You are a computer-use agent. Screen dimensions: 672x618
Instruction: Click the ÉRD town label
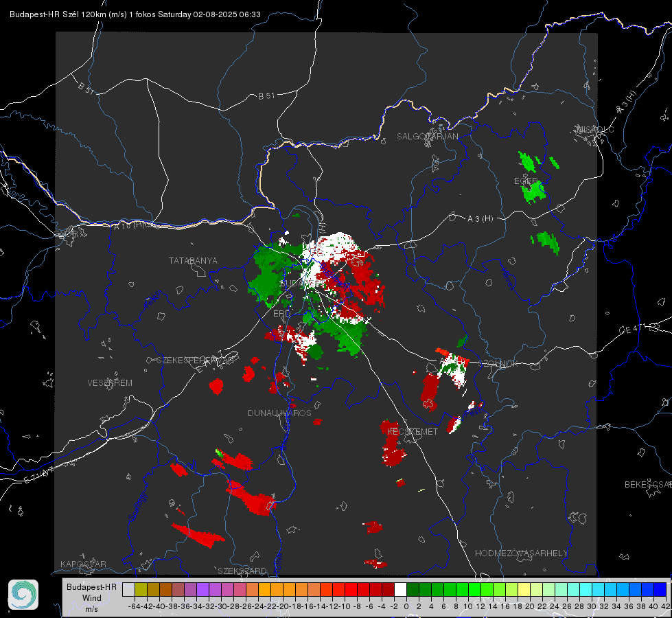[281, 314]
